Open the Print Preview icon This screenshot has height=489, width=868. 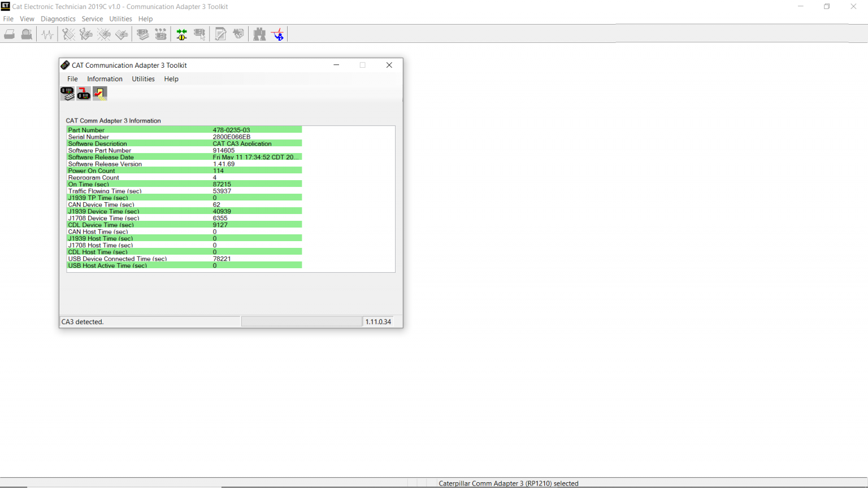(x=26, y=34)
